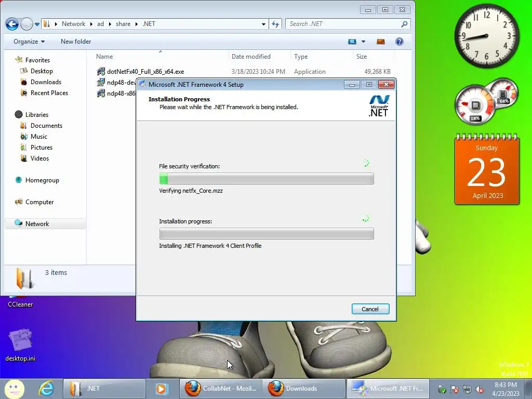Switch to Firefox Downloads window

coord(303,389)
